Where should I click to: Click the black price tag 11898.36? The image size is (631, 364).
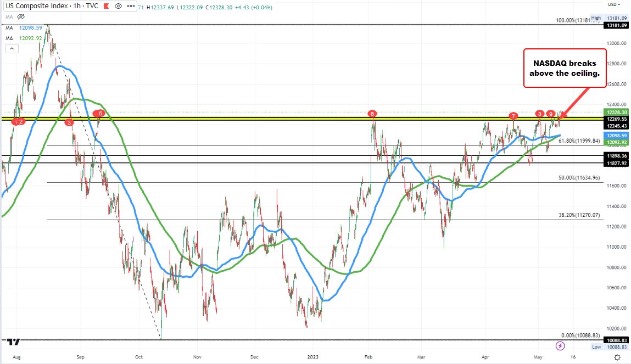click(x=617, y=156)
